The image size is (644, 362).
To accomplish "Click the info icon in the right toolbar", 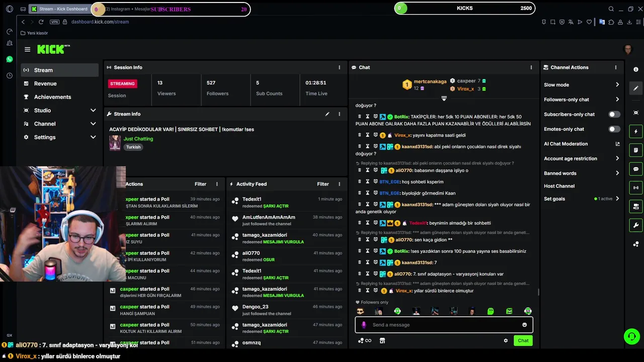I will 636,69.
